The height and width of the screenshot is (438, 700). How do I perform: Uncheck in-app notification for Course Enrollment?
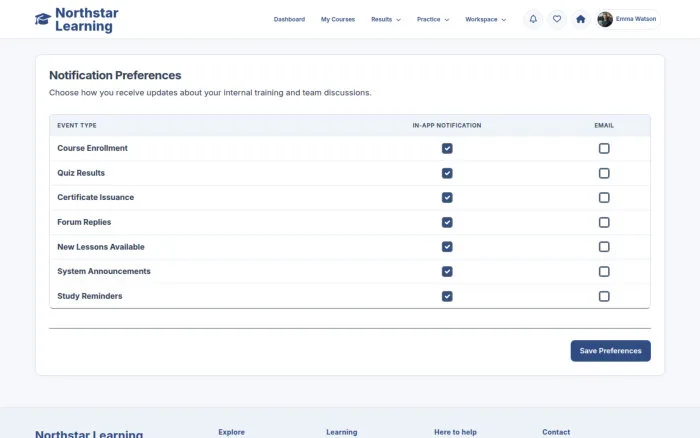pyautogui.click(x=447, y=148)
